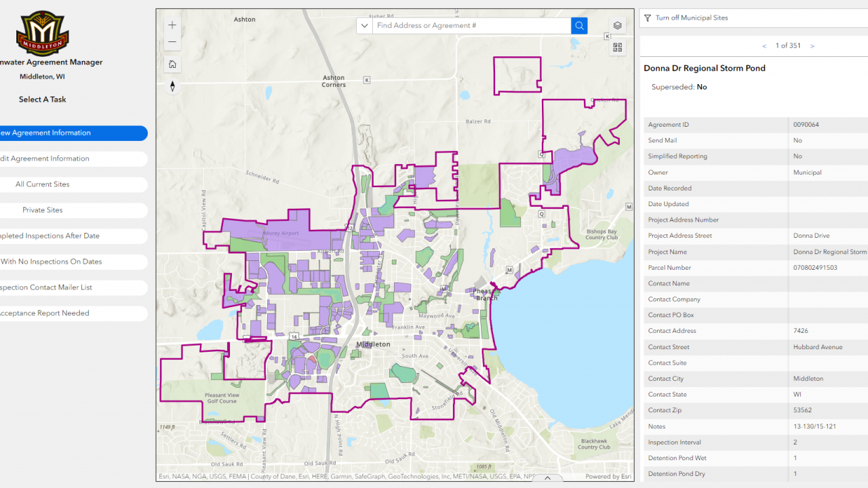Open the basemap gallery grid icon
The width and height of the screenshot is (868, 488).
point(617,47)
